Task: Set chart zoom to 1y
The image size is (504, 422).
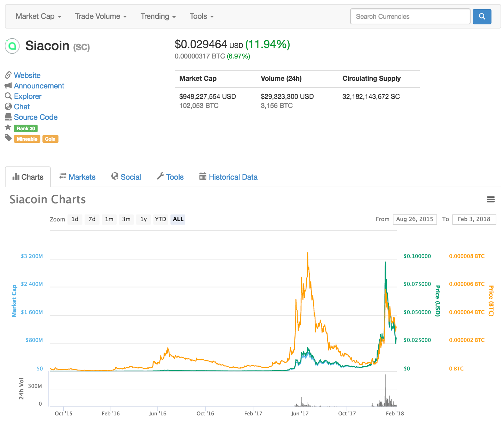Action: click(143, 219)
